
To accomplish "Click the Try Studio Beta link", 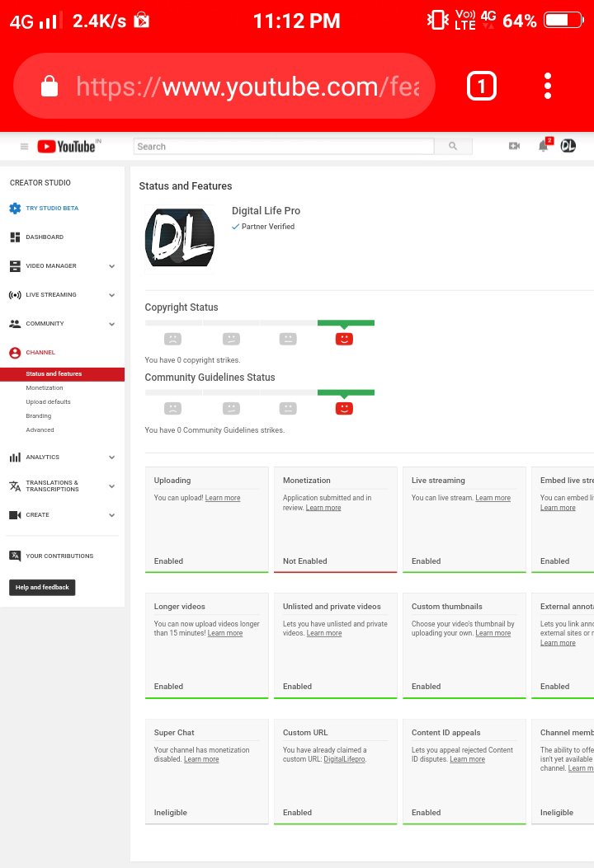I will point(52,209).
